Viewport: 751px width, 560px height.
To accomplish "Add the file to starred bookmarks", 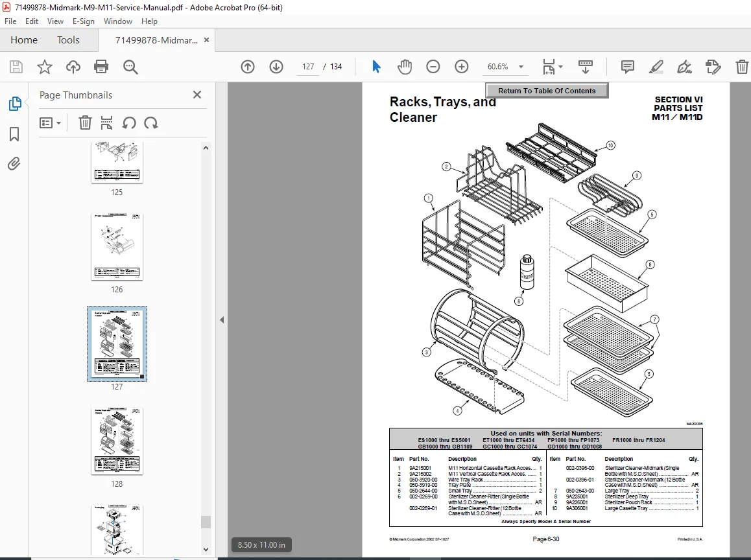I will click(45, 67).
